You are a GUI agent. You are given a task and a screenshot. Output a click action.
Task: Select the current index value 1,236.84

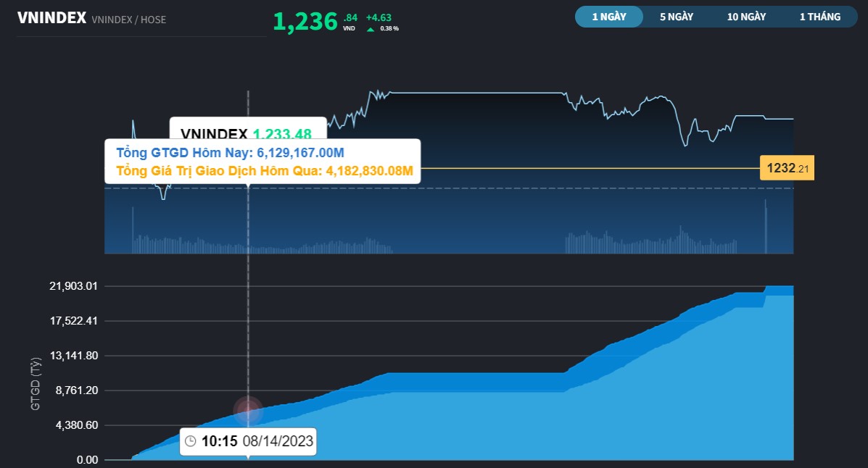[x=307, y=22]
